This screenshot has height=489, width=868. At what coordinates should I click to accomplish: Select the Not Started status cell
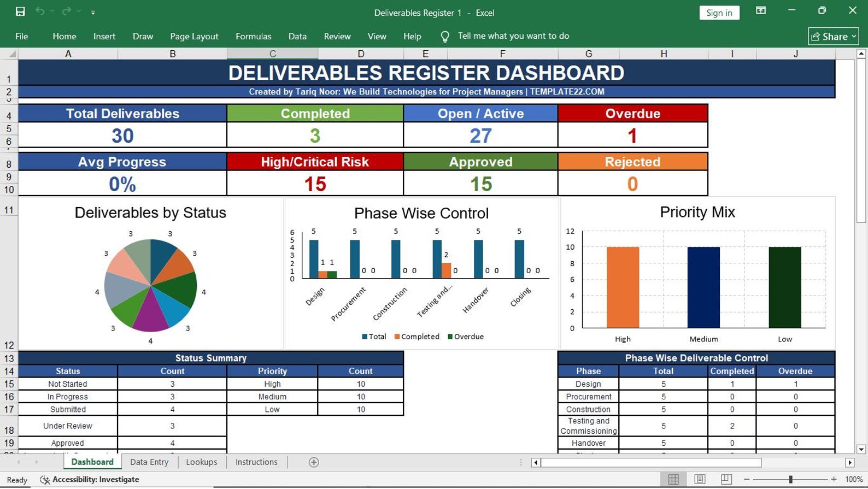[x=68, y=384]
